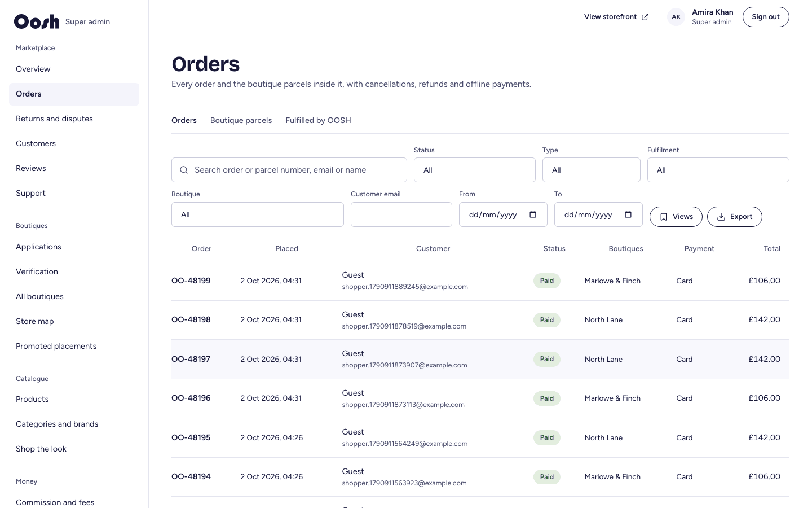Click the £106.00 total for OO-48194

pos(765,477)
